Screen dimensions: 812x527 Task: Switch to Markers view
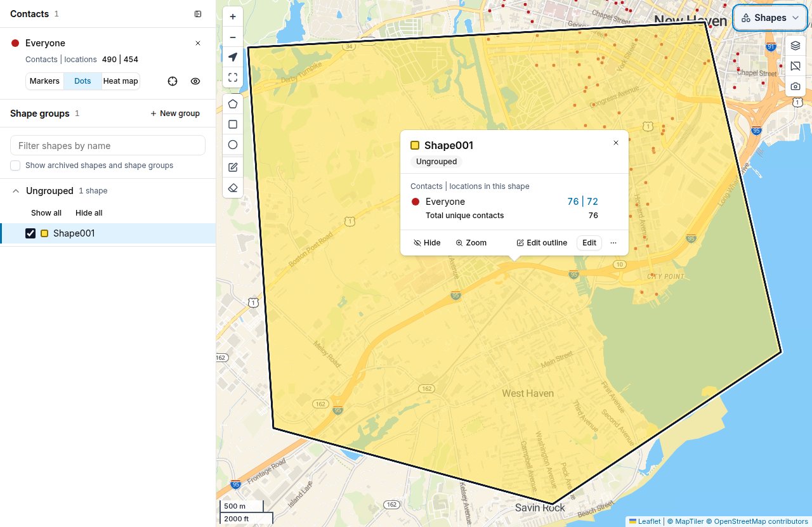[x=44, y=81]
